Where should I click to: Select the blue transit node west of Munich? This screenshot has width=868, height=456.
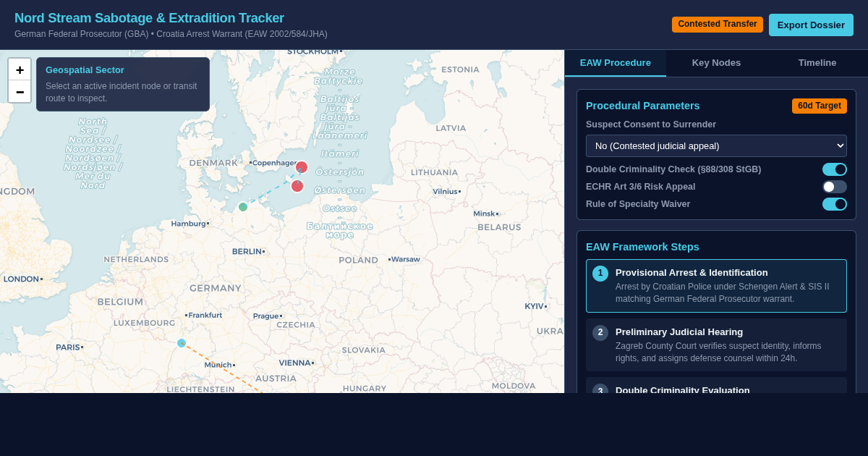182,343
